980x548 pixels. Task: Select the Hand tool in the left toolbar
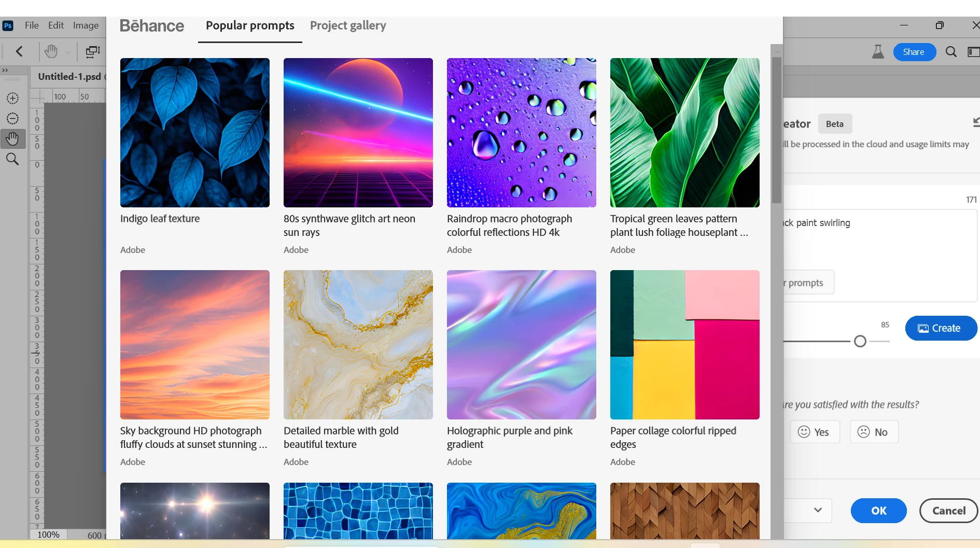coord(12,139)
